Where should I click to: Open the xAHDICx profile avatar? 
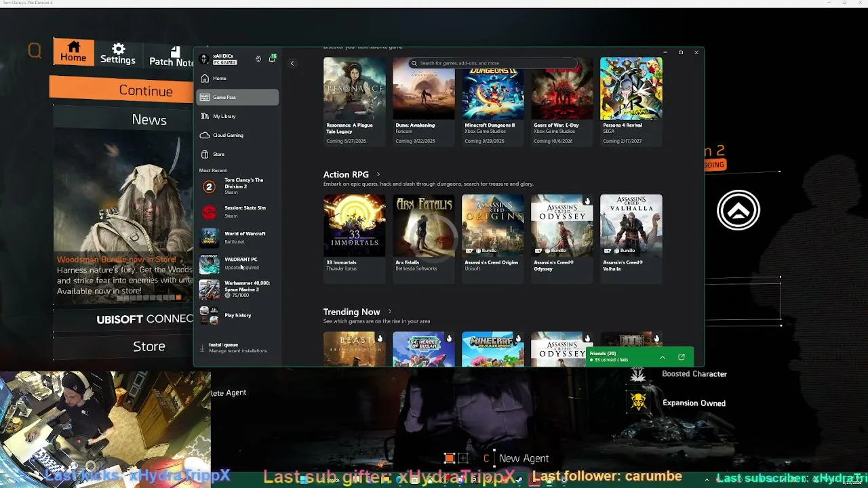[x=205, y=59]
